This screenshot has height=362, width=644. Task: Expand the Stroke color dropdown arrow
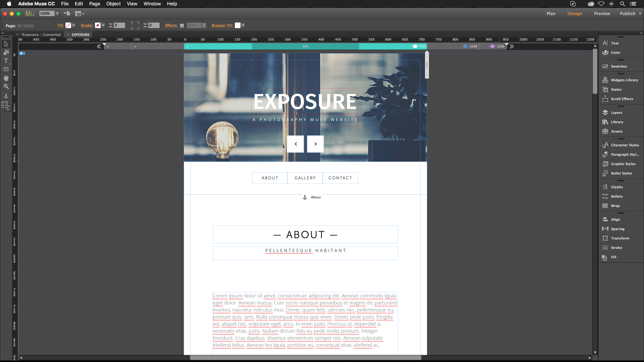[x=103, y=25]
